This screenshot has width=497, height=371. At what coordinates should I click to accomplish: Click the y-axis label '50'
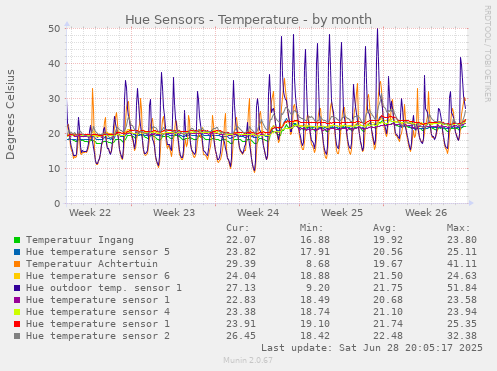54,29
